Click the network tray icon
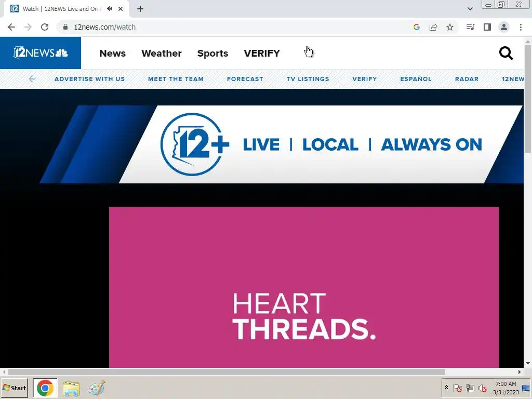Screen dimensions: 532x399 point(470,388)
